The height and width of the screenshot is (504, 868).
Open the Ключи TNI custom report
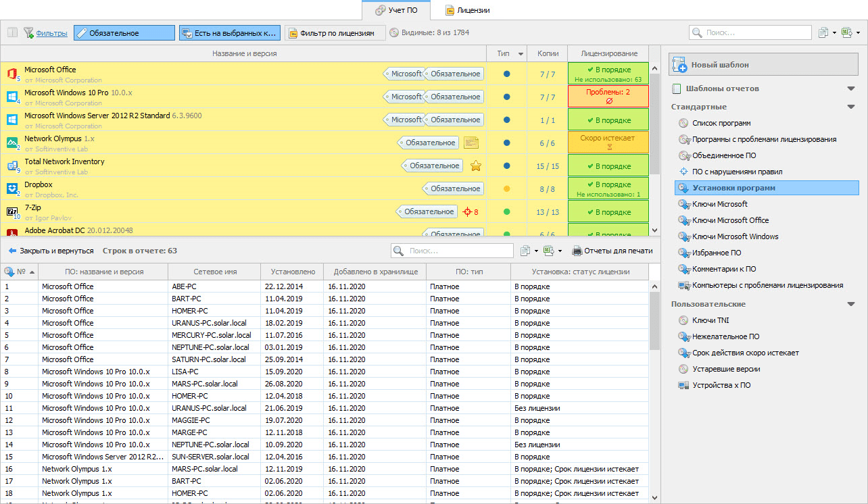pos(704,320)
